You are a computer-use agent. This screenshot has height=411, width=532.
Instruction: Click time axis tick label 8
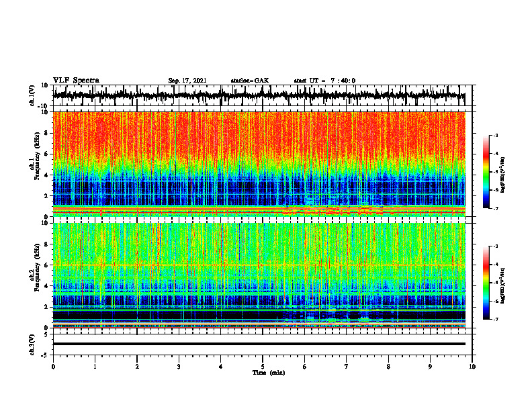click(x=388, y=367)
